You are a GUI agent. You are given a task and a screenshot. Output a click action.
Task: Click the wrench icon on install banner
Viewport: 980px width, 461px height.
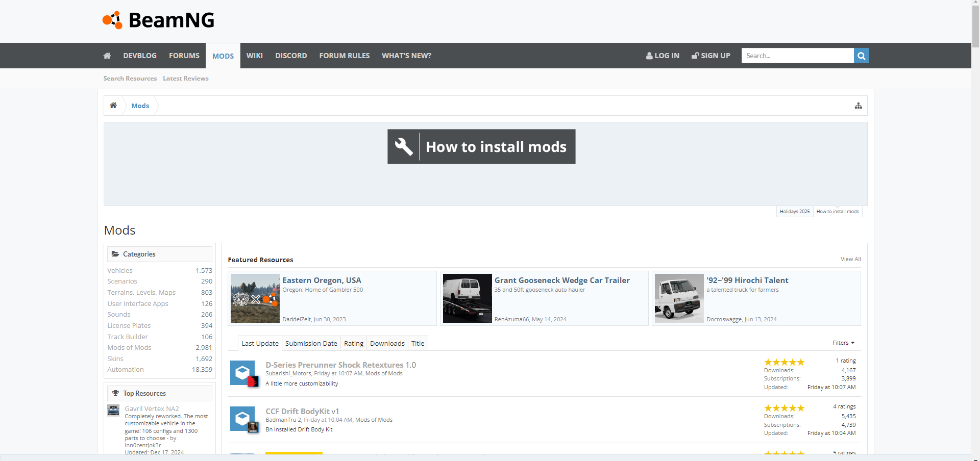point(404,147)
